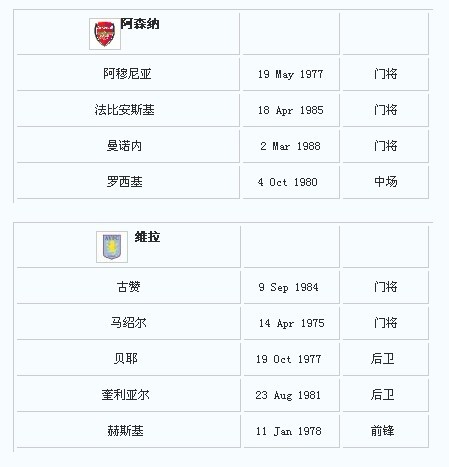Click player name 奎利亚尔
Image resolution: width=449 pixels, height=467 pixels.
[x=126, y=395]
